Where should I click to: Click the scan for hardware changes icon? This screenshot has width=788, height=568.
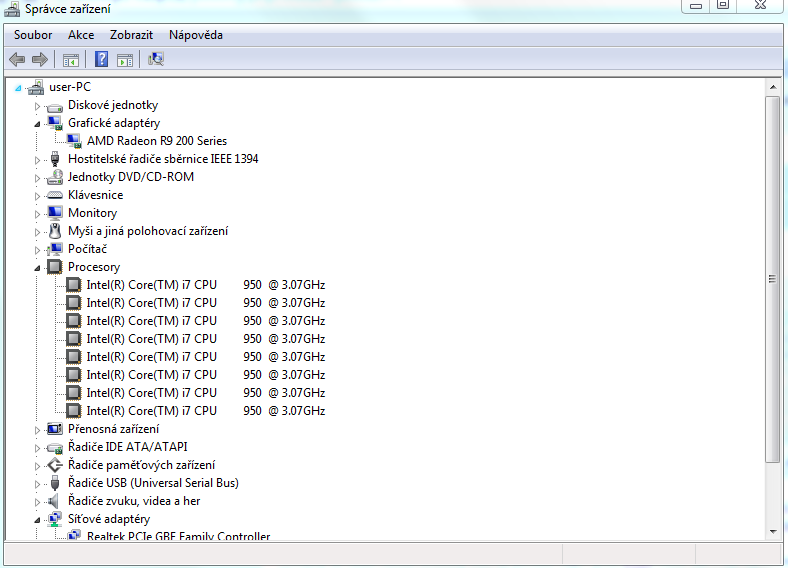tap(156, 59)
